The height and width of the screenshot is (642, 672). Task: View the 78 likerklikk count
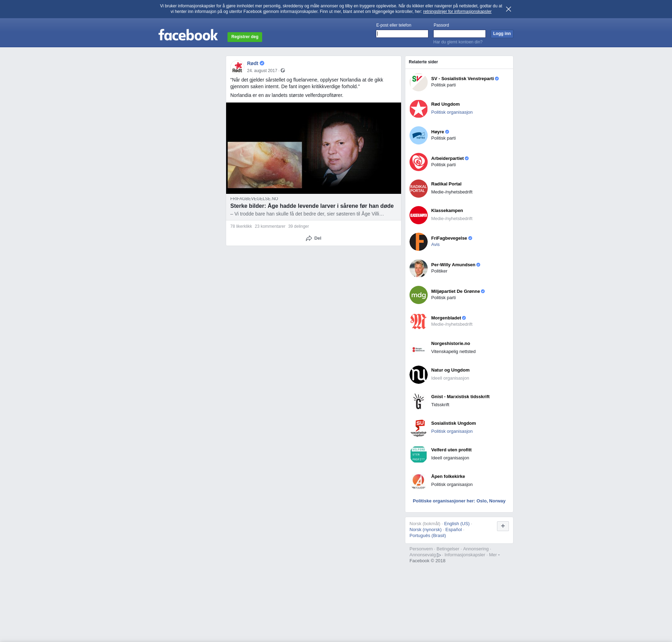[x=241, y=226]
